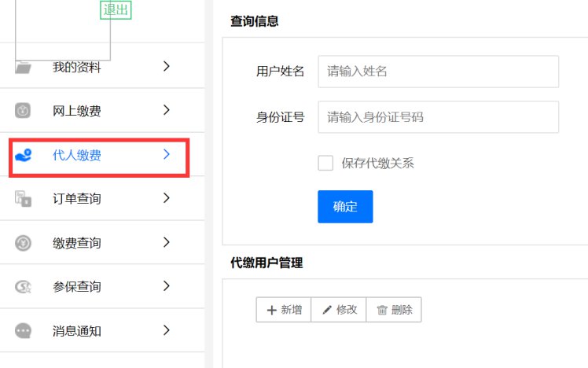Click the 参保查询 search icon
Image resolution: width=588 pixels, height=368 pixels.
coord(24,287)
